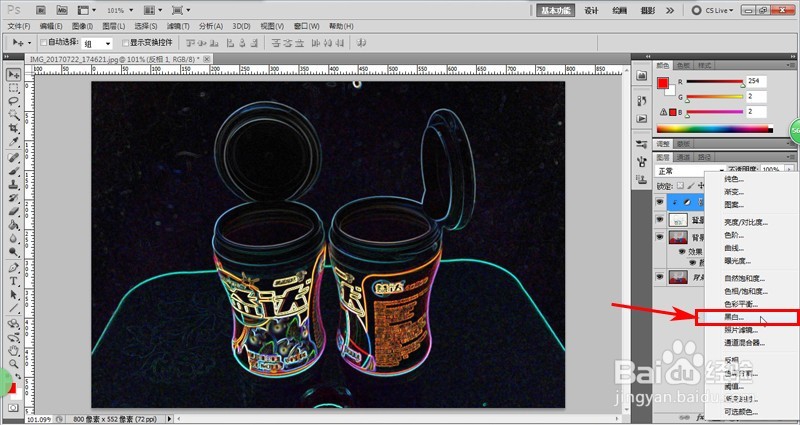Viewport: 800px width, 425px height.
Task: Hide the top adjustment layer eye
Action: (x=660, y=202)
